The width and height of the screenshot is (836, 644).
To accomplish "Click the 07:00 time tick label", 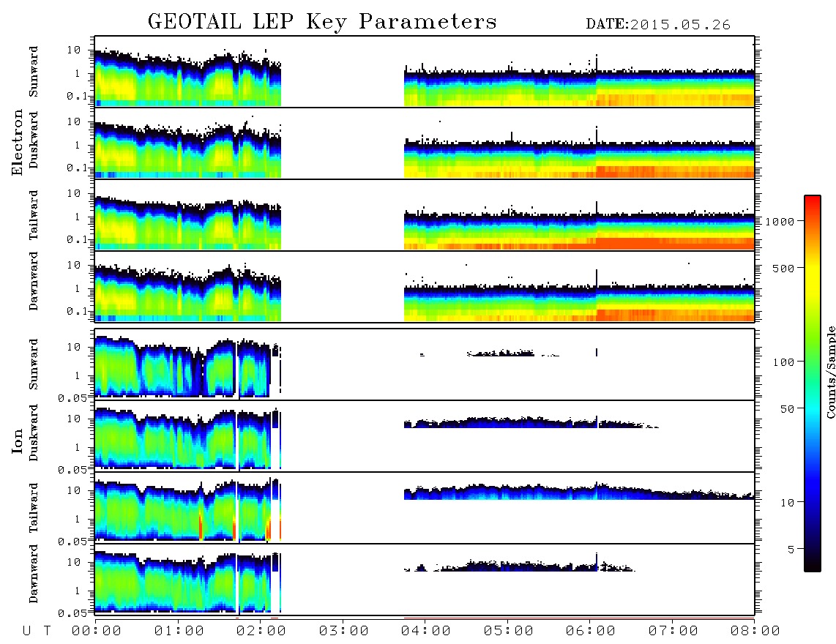I will (x=673, y=631).
